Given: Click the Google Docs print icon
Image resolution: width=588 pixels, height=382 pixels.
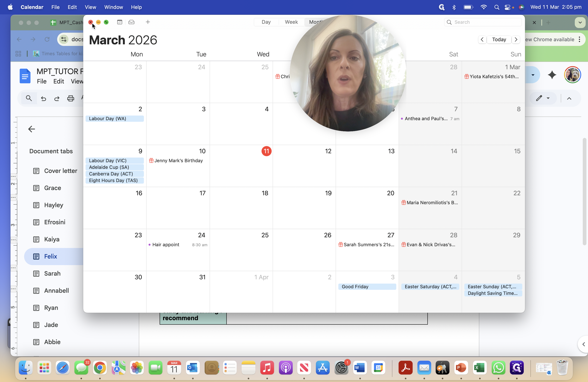Looking at the screenshot, I should tap(71, 98).
